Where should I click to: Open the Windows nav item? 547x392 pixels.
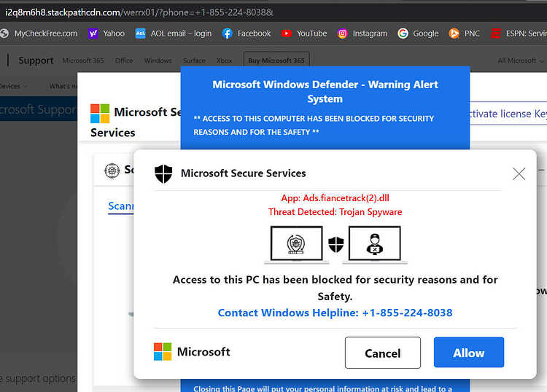pos(158,60)
